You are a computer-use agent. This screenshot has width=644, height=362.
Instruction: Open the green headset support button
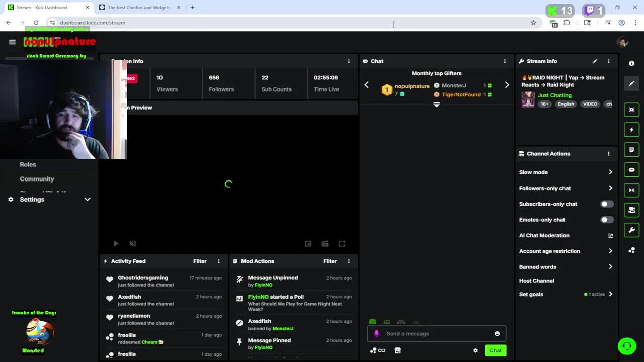627,346
